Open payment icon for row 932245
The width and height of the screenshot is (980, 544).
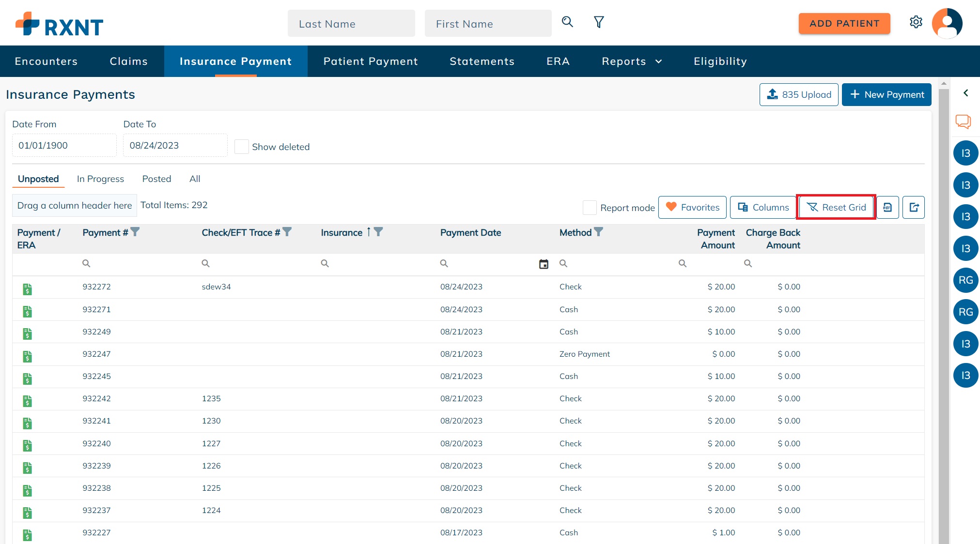(28, 379)
